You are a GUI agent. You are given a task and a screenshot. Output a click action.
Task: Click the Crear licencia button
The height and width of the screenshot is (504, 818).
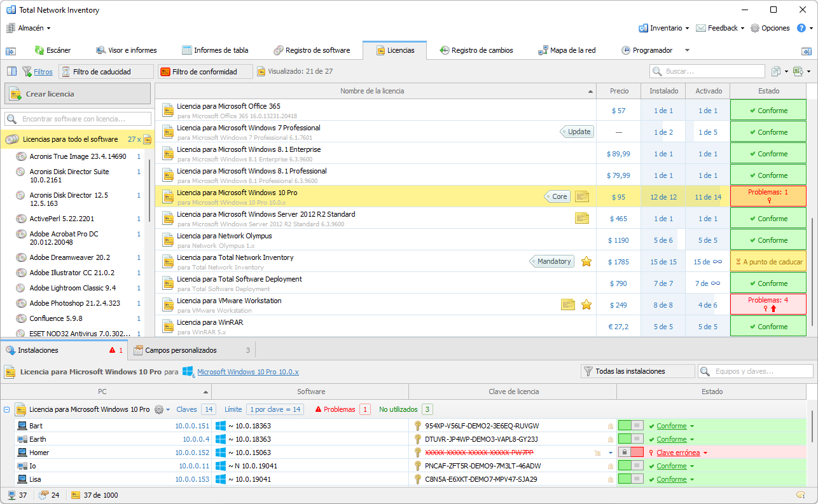[77, 94]
